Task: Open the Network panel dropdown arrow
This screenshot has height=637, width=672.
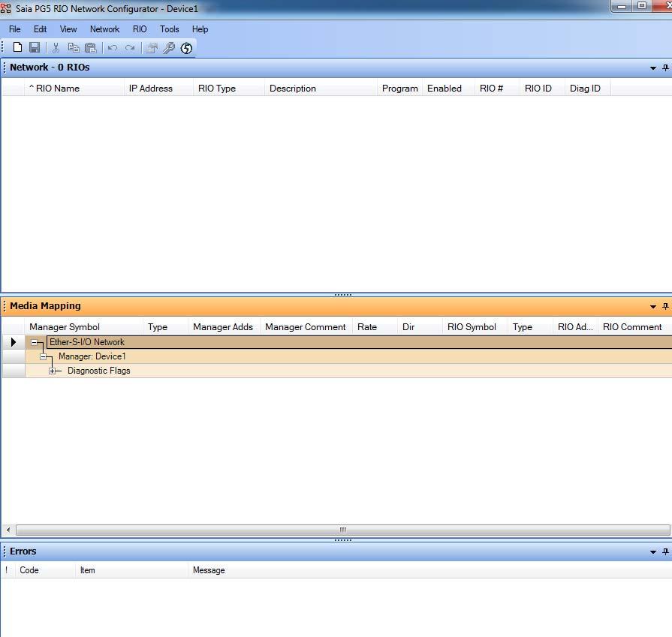Action: point(653,68)
